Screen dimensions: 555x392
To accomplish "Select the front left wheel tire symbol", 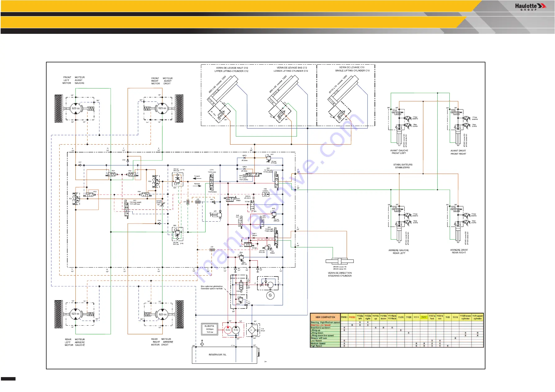I will tap(58, 109).
